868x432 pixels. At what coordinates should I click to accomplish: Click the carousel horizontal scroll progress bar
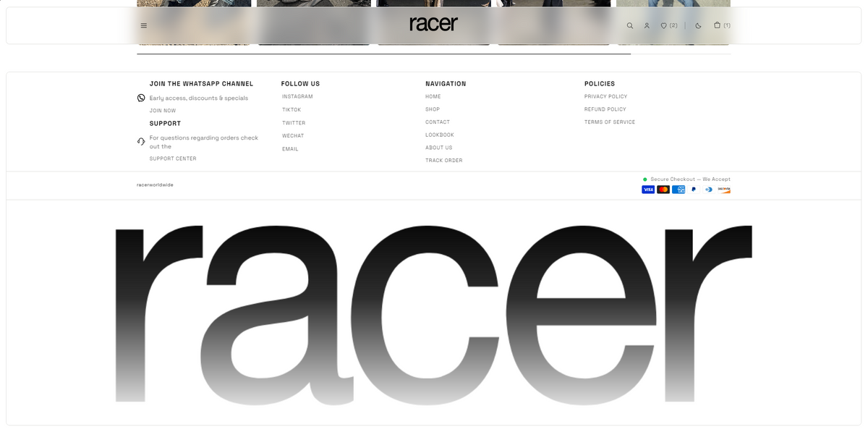pyautogui.click(x=433, y=54)
